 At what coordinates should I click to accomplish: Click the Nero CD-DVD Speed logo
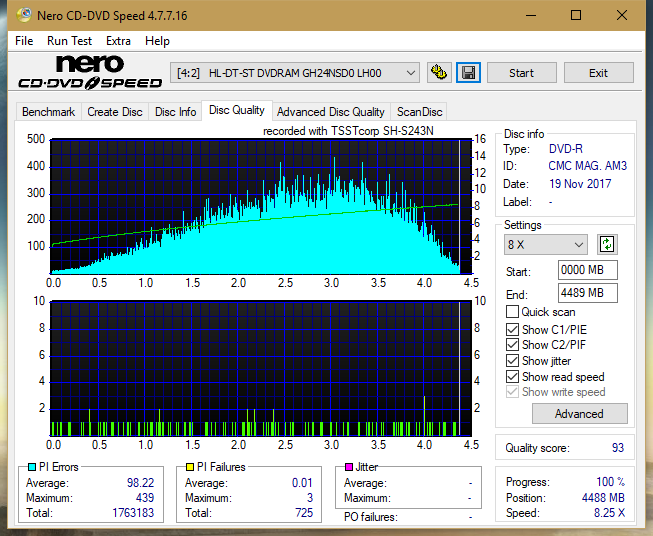tap(90, 72)
